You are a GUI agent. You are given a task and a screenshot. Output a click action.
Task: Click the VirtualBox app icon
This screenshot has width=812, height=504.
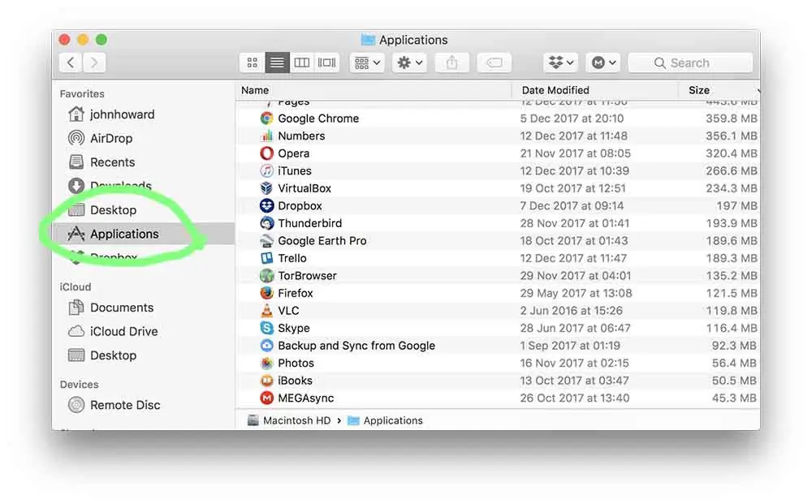(266, 188)
